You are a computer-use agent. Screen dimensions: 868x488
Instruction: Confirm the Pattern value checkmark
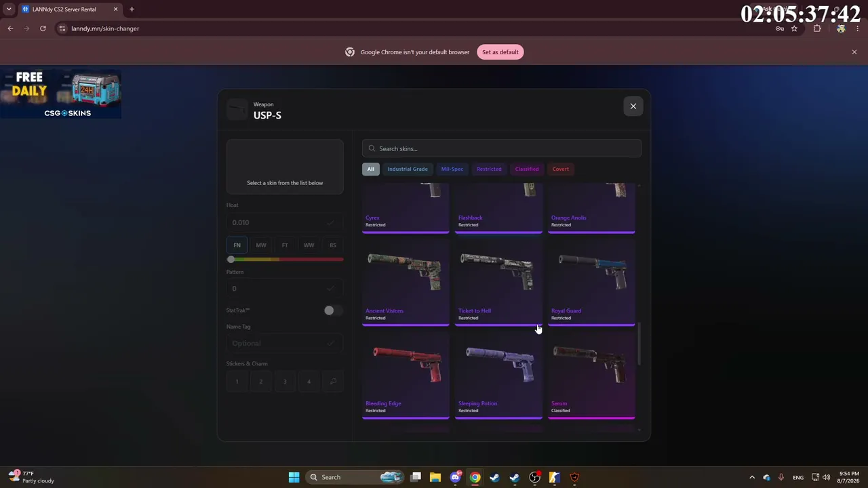click(x=330, y=289)
